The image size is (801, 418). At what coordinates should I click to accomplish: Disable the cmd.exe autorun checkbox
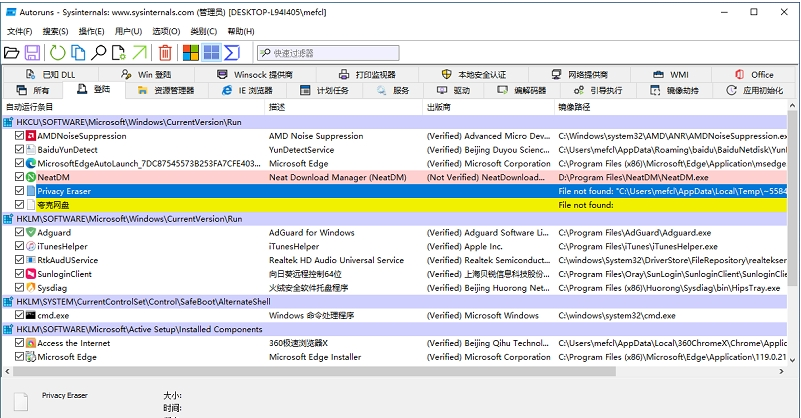point(19,315)
